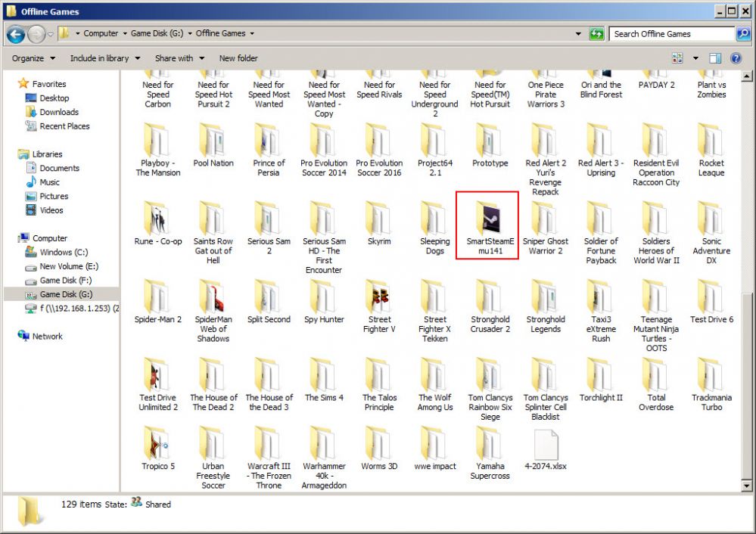Select the Sleeping Dogs folder
756x534 pixels.
tap(434, 229)
